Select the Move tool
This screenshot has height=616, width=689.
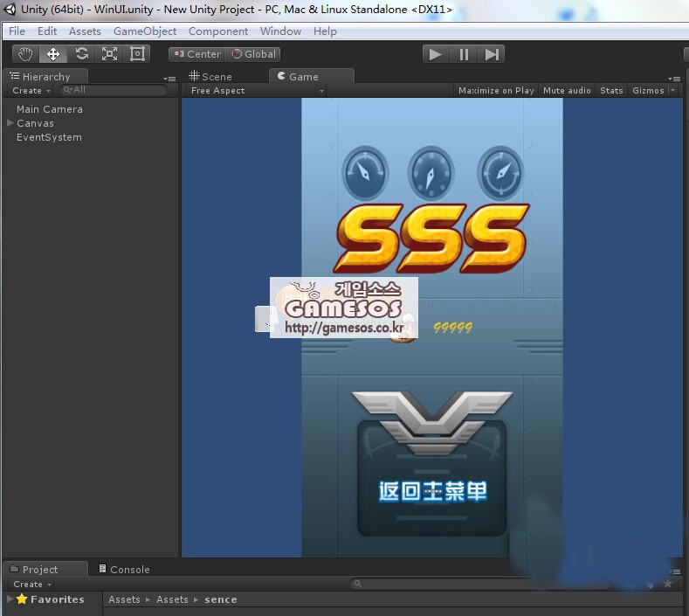click(53, 54)
